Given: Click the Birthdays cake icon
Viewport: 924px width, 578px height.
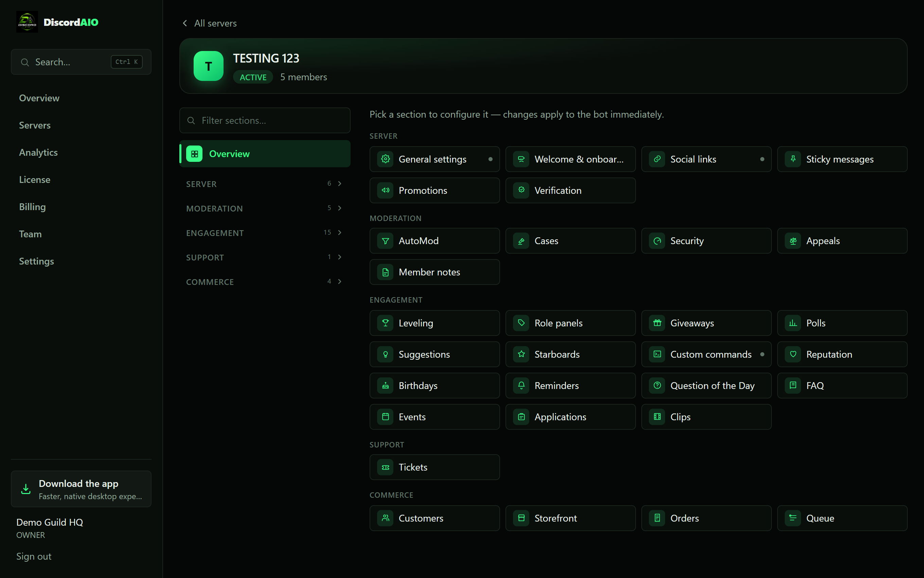Looking at the screenshot, I should point(385,386).
